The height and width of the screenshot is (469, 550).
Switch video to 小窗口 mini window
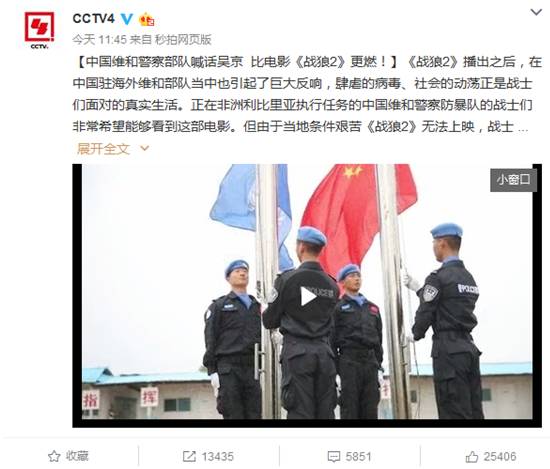[513, 180]
